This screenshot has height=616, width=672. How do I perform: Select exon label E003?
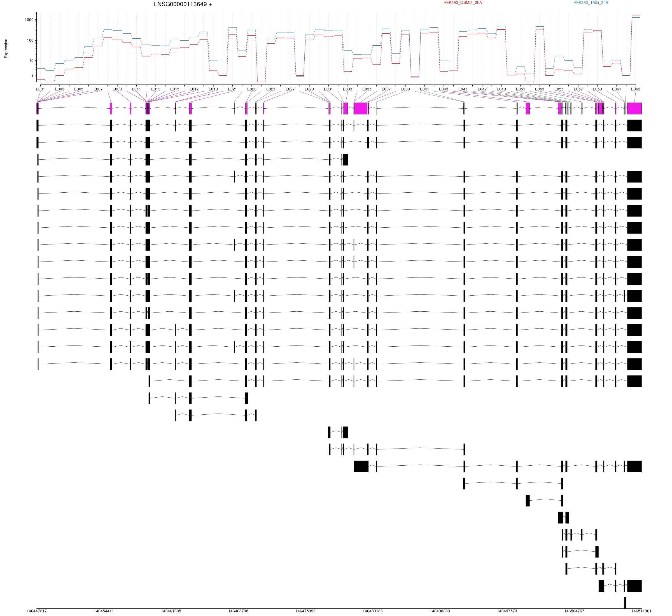60,89
